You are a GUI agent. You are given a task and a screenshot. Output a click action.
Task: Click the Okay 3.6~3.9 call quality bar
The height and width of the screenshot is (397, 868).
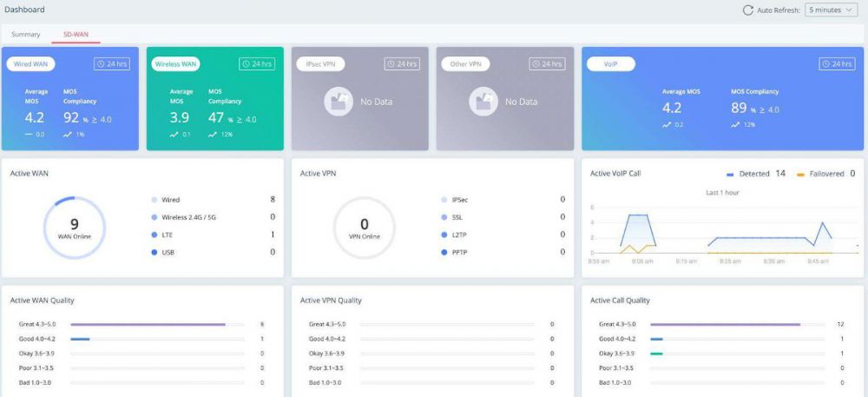click(737, 354)
